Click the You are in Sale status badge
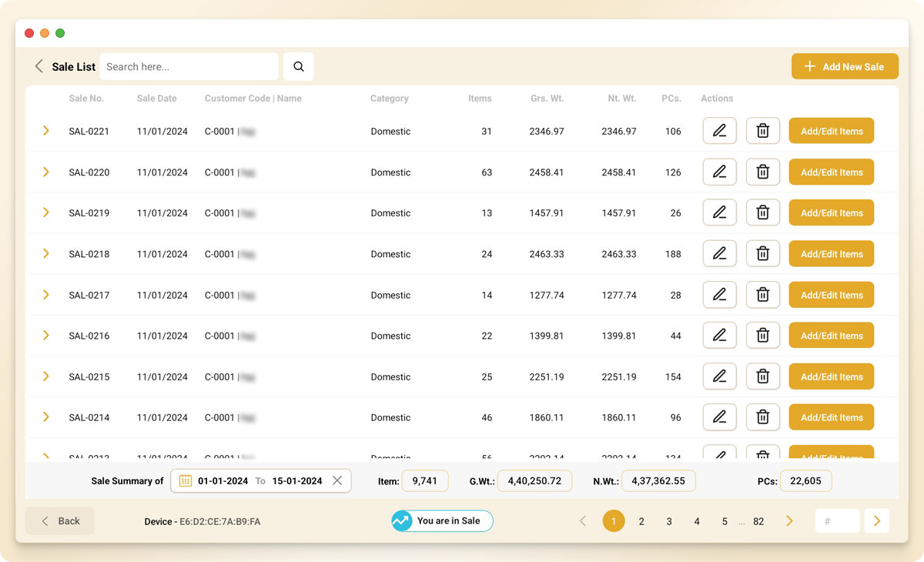The height and width of the screenshot is (562, 924). pyautogui.click(x=442, y=521)
